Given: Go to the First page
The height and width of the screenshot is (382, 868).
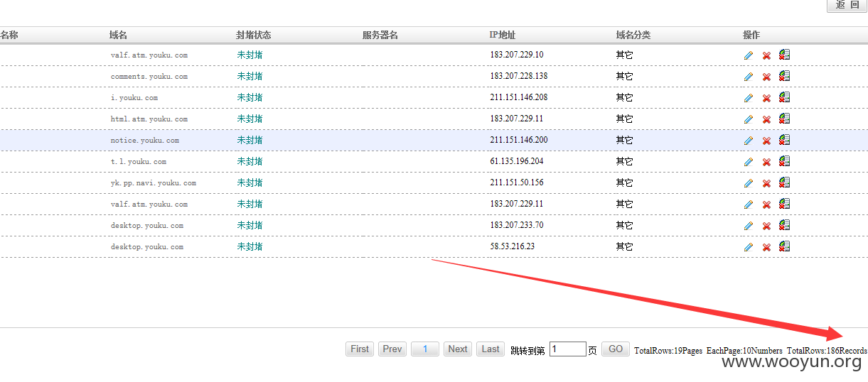Looking at the screenshot, I should (x=360, y=349).
